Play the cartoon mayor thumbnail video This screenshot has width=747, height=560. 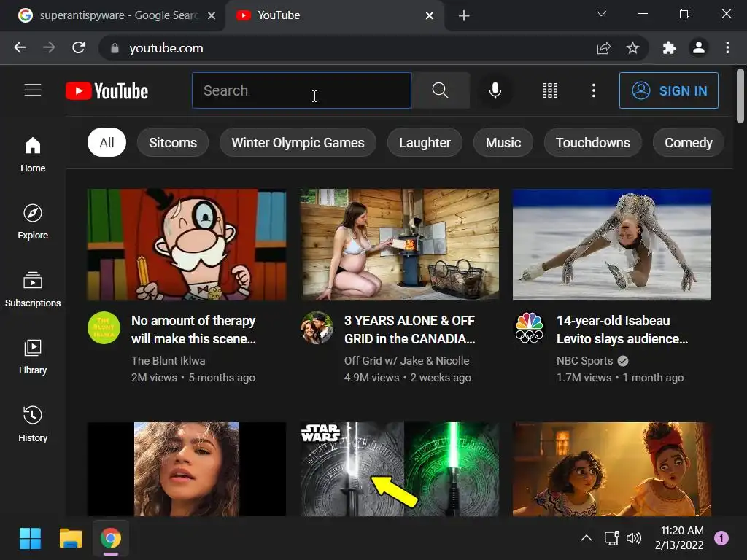(x=187, y=245)
